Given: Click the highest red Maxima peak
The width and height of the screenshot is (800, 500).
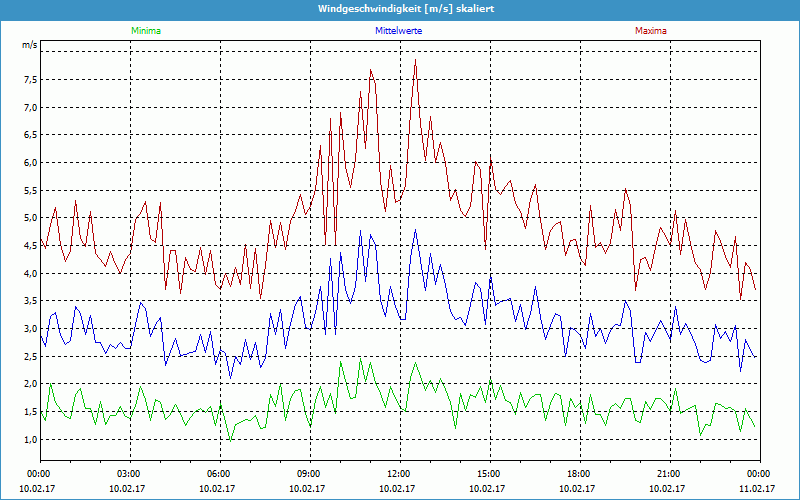Looking at the screenshot, I should click(415, 60).
